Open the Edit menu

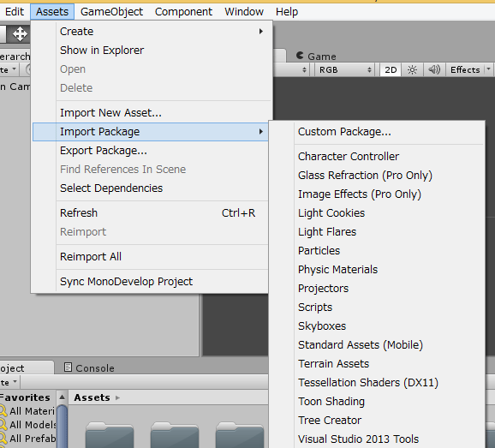15,12
